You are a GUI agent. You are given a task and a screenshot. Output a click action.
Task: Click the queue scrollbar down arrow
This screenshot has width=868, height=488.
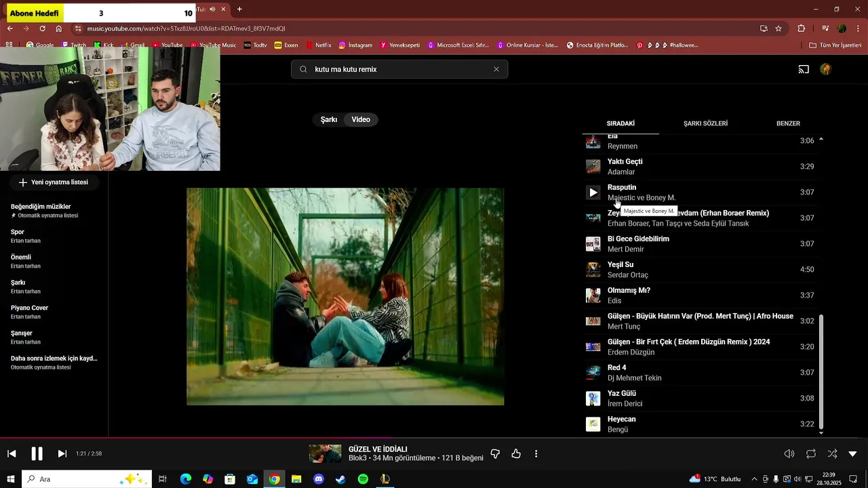pyautogui.click(x=821, y=432)
